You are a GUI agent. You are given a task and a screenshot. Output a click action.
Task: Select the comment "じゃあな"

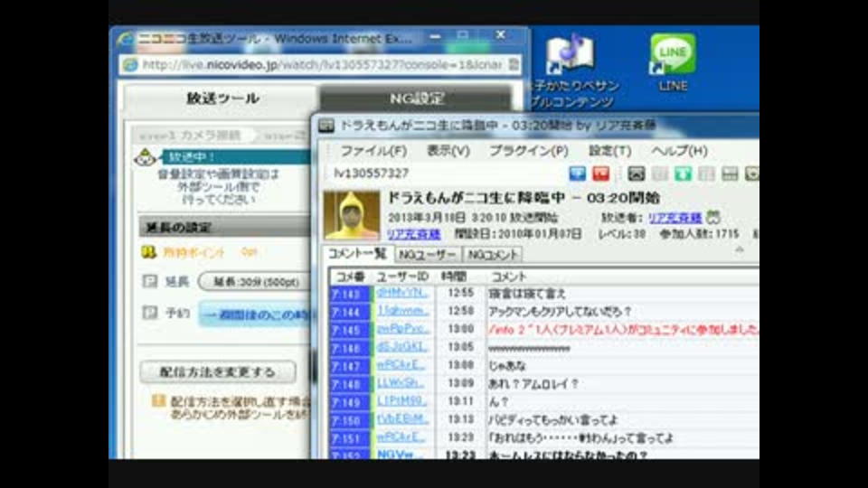(x=507, y=366)
